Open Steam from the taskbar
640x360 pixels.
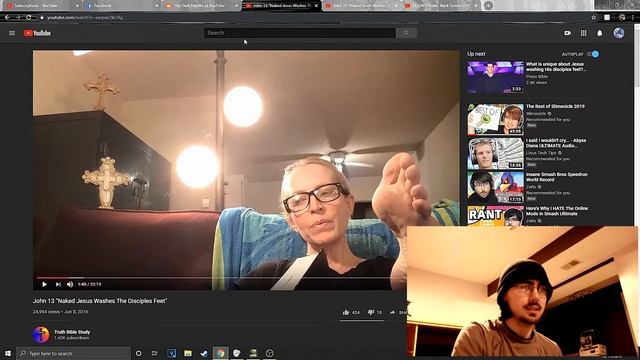pos(204,353)
